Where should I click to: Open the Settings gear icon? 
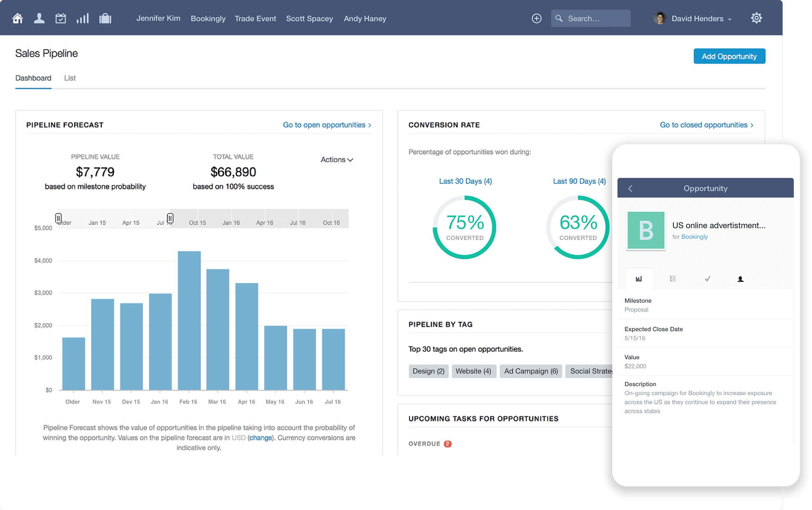pyautogui.click(x=756, y=18)
